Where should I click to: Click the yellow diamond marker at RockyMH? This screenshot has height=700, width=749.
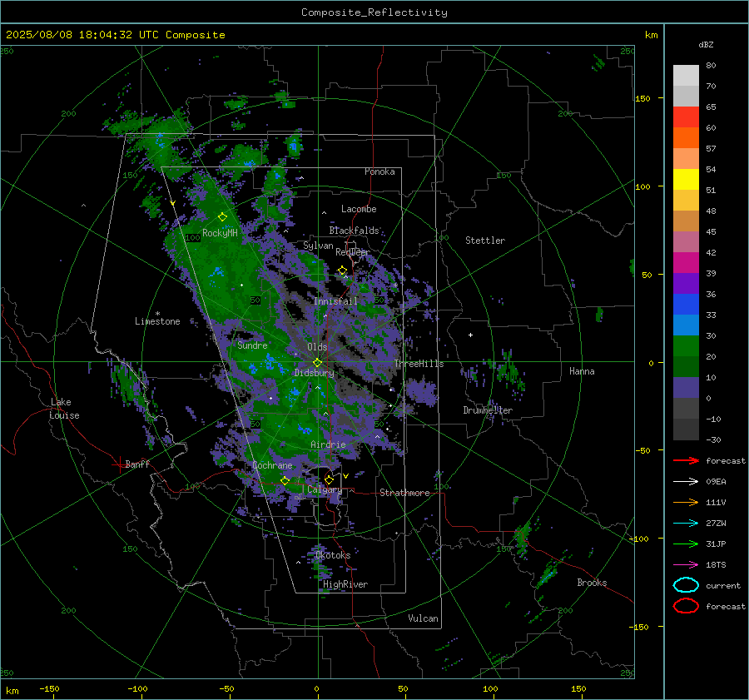pyautogui.click(x=222, y=217)
